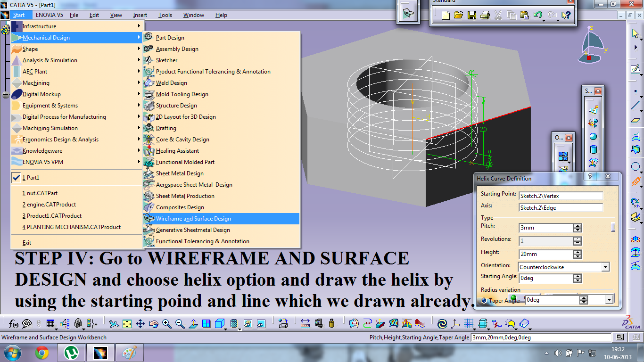Click the Pan icon in bottom toolbar

(x=140, y=324)
